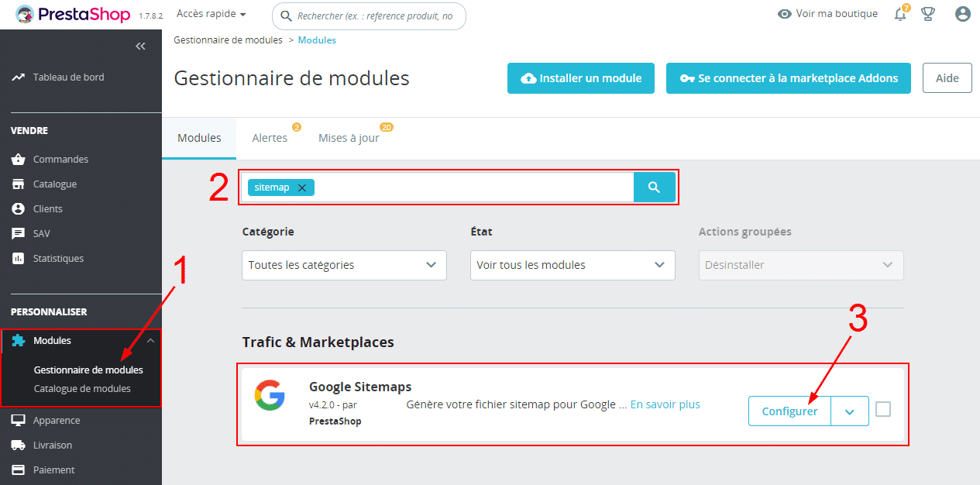Image resolution: width=980 pixels, height=485 pixels.
Task: Open Commandes in the sidebar
Action: (x=60, y=159)
